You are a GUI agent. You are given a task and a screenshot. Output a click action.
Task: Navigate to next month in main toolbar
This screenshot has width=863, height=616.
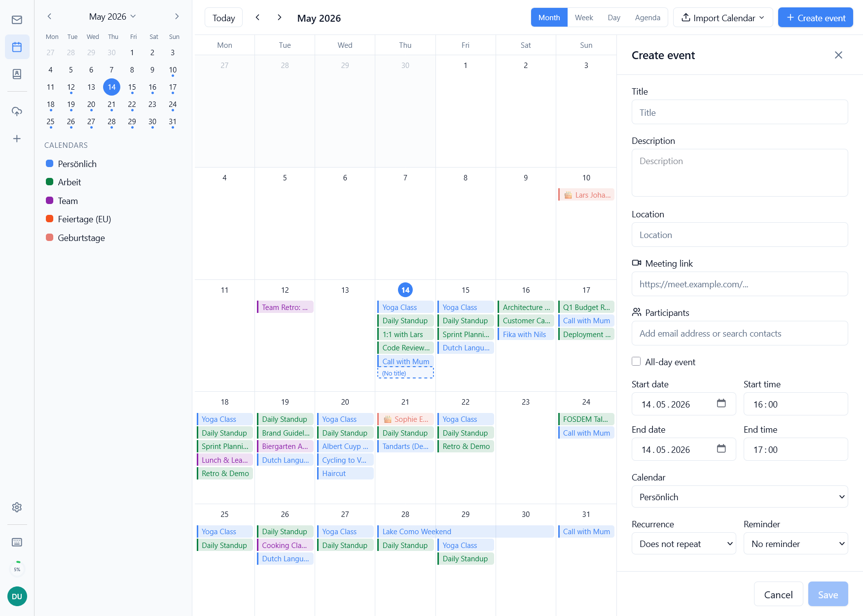tap(280, 17)
